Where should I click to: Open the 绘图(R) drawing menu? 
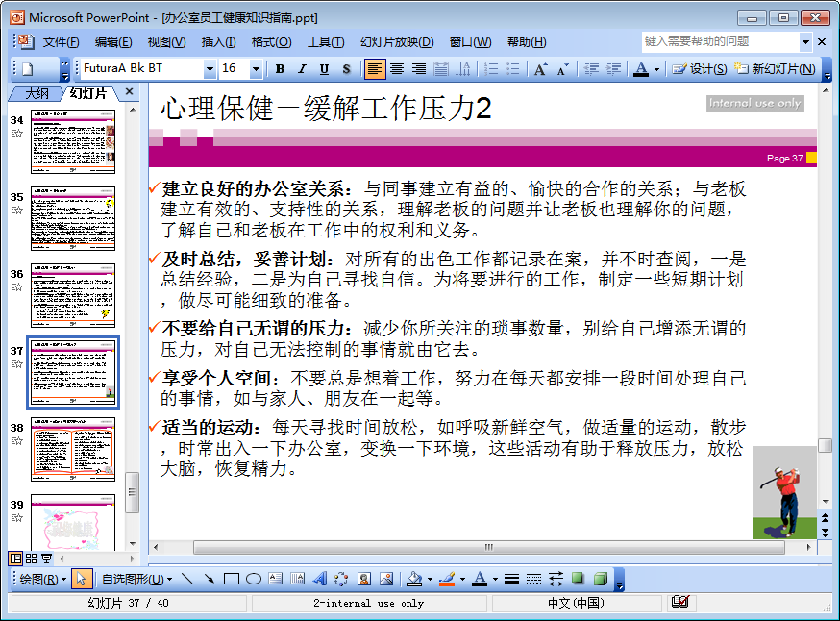click(x=42, y=580)
